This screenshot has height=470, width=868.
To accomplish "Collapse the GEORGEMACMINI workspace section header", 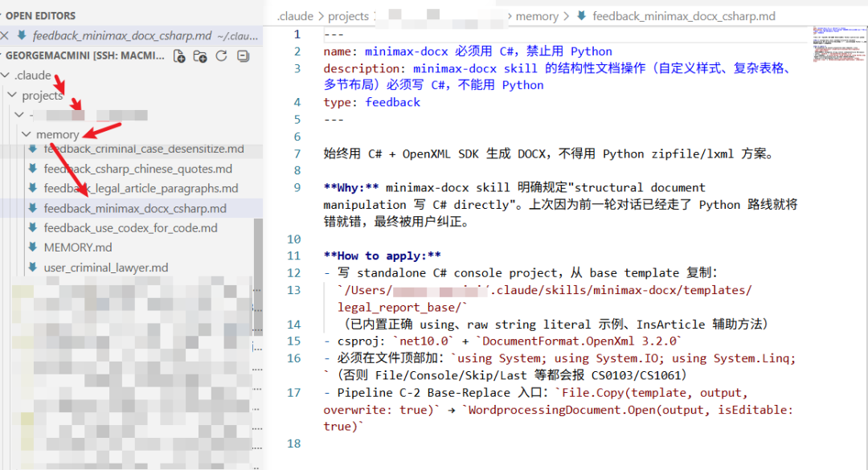I will click(x=84, y=55).
